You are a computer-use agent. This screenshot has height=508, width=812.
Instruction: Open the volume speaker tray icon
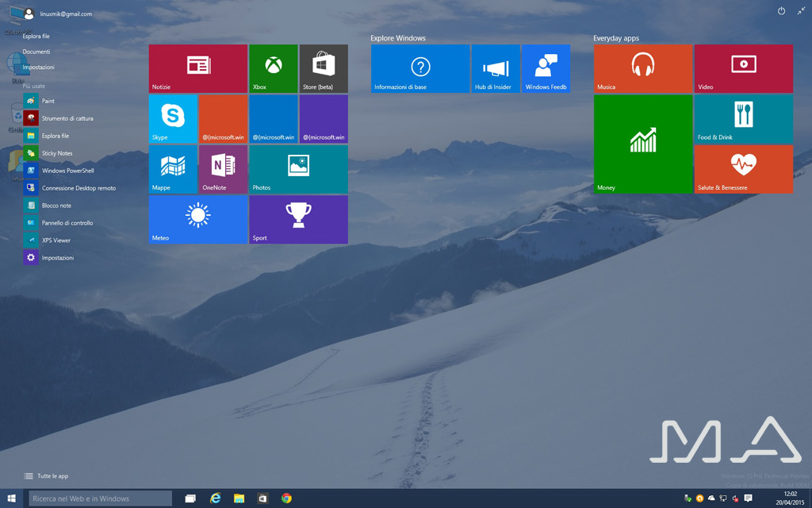pyautogui.click(x=735, y=498)
